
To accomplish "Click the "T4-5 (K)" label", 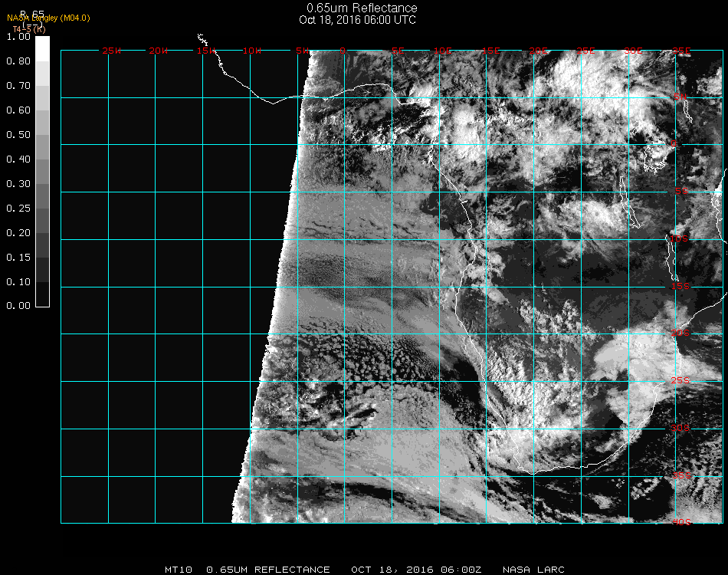I will tap(29, 29).
